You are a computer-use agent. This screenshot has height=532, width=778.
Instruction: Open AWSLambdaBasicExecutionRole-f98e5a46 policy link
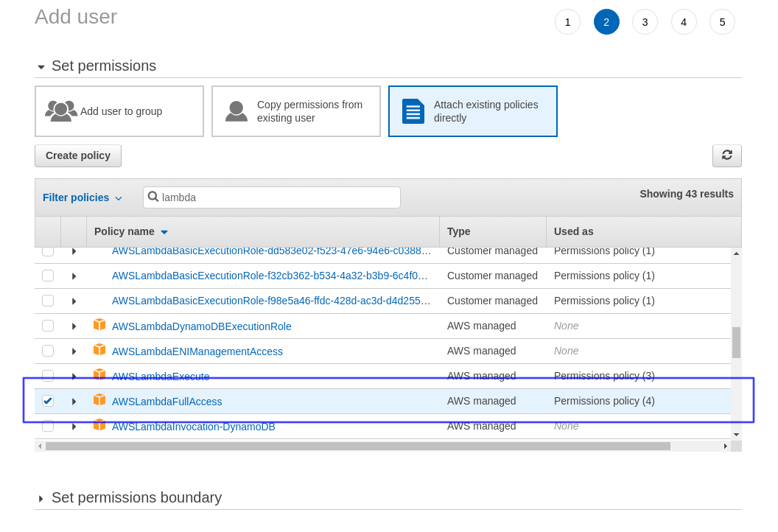click(271, 301)
